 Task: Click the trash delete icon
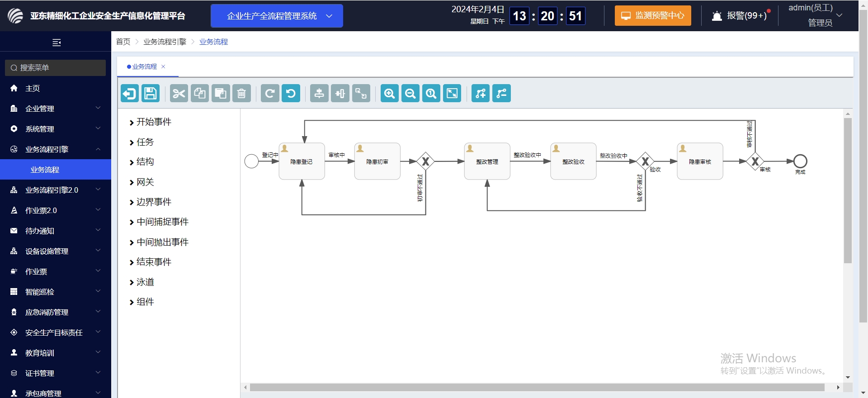[241, 94]
